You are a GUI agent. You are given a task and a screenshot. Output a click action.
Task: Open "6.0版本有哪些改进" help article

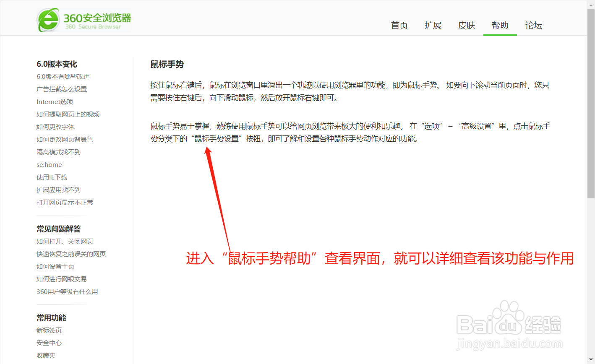[63, 76]
